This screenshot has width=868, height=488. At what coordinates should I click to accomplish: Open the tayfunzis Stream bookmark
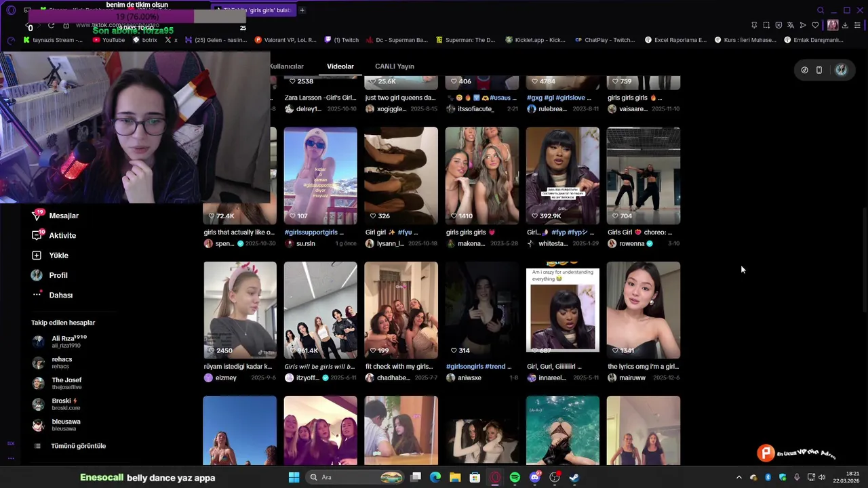click(53, 40)
